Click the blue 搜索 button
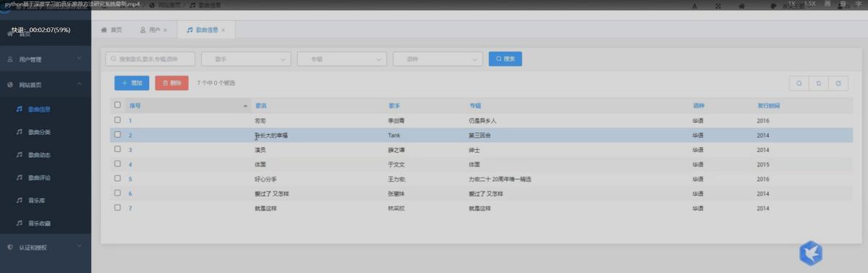 (505, 59)
